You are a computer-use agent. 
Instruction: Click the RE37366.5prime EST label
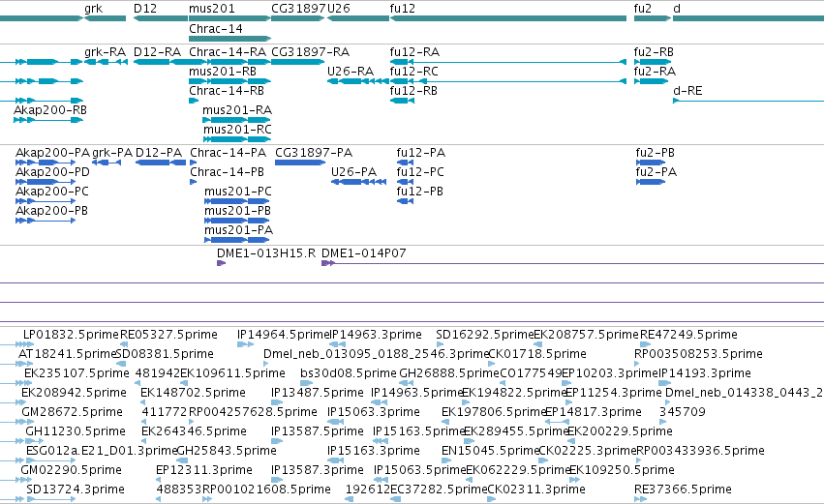click(683, 489)
